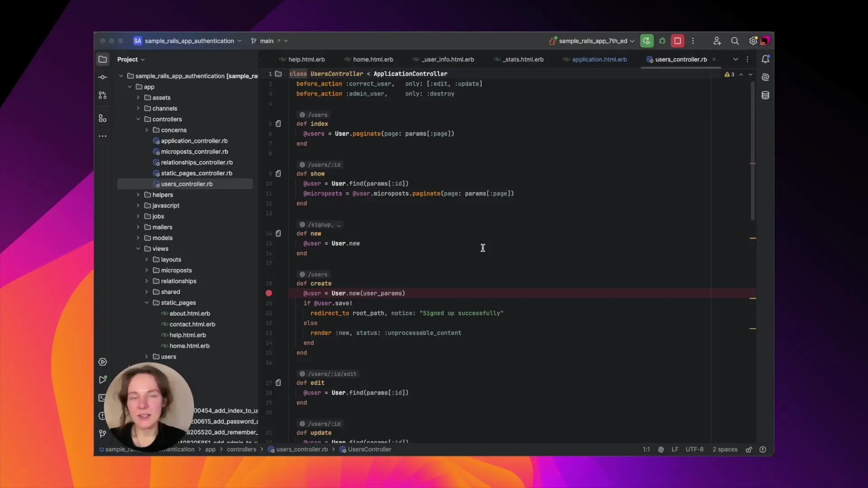Open editor tab options kebab menu
868x488 pixels.
(747, 59)
